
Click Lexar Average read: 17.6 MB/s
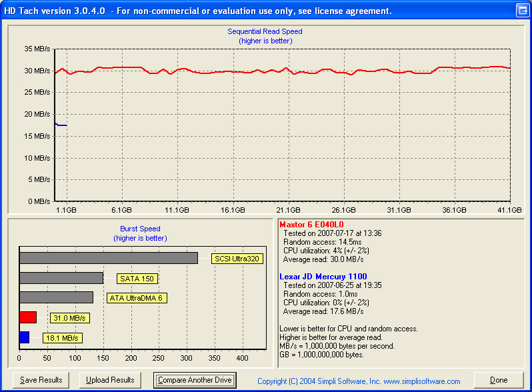[x=323, y=311]
